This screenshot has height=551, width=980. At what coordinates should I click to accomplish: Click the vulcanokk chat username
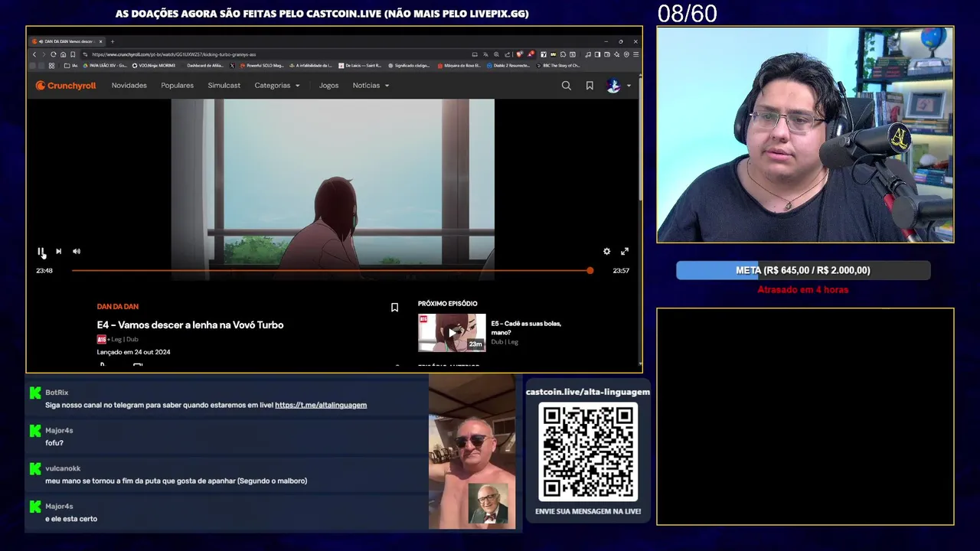(x=63, y=468)
